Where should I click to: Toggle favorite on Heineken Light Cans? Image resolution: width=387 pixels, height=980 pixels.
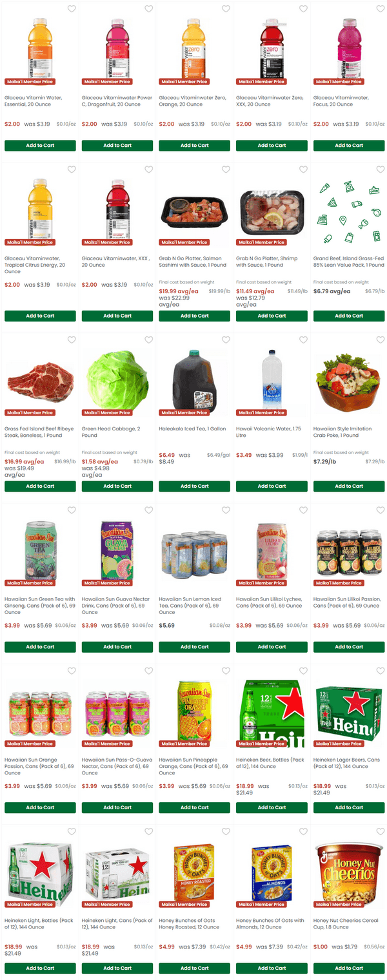point(149,831)
